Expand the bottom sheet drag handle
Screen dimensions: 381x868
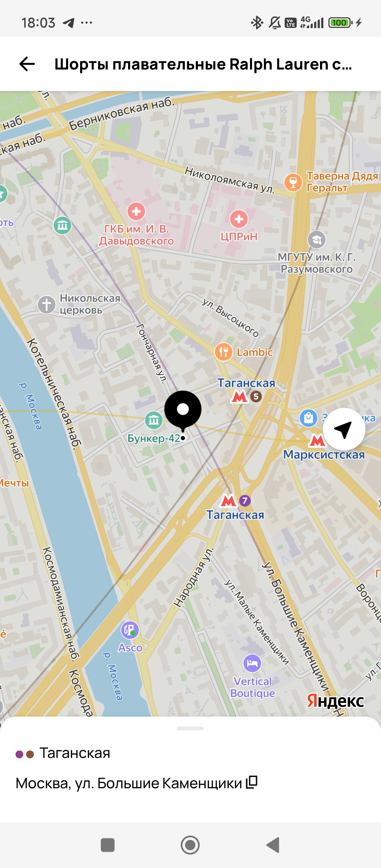coord(190,728)
